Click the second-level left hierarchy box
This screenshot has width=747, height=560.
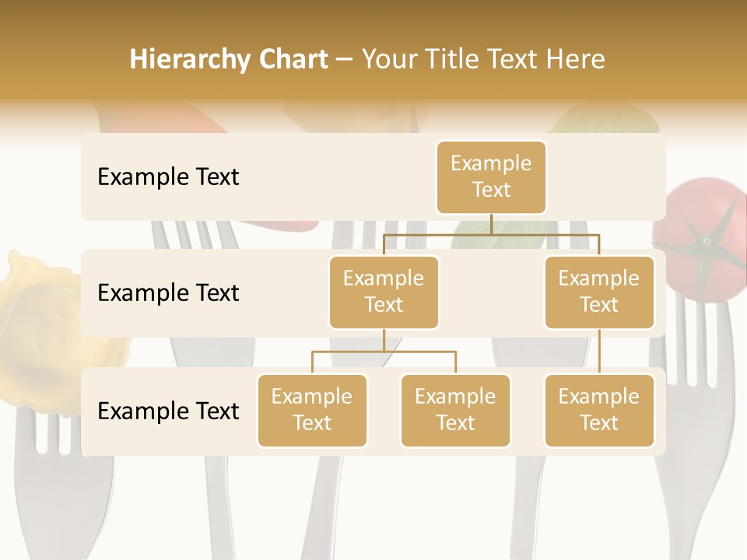(384, 292)
